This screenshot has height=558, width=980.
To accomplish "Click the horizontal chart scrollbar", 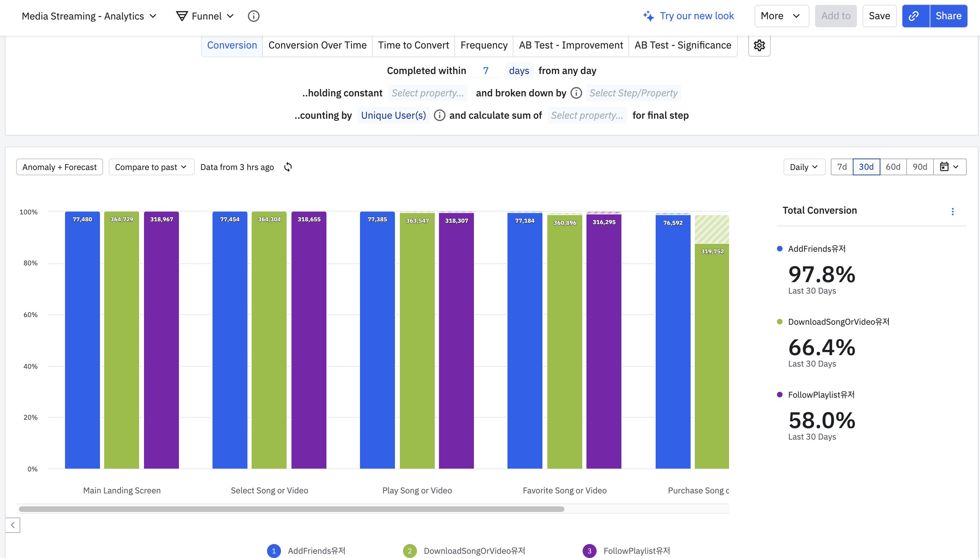I will click(x=291, y=509).
